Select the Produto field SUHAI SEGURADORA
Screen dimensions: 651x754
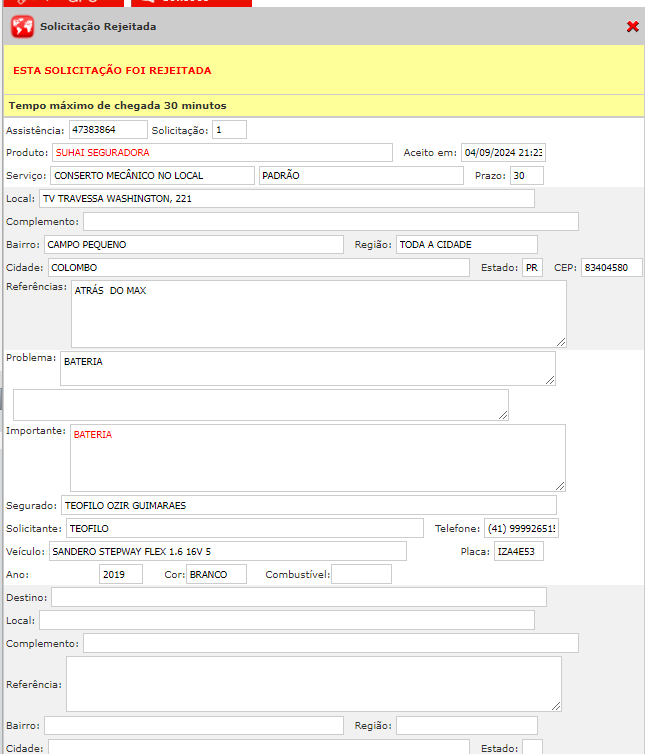click(222, 152)
